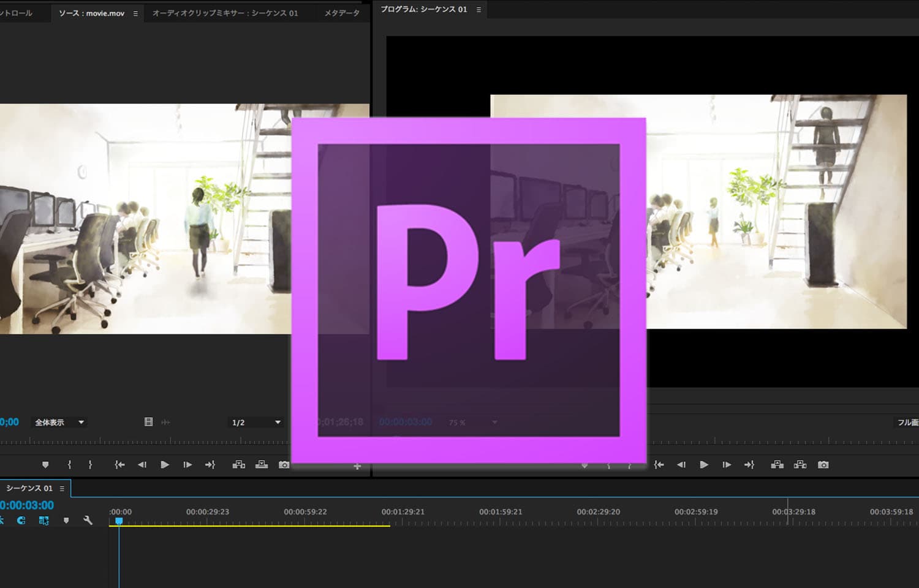Image resolution: width=919 pixels, height=588 pixels.
Task: Click Lift icon in Program monitor
Action: pyautogui.click(x=777, y=465)
